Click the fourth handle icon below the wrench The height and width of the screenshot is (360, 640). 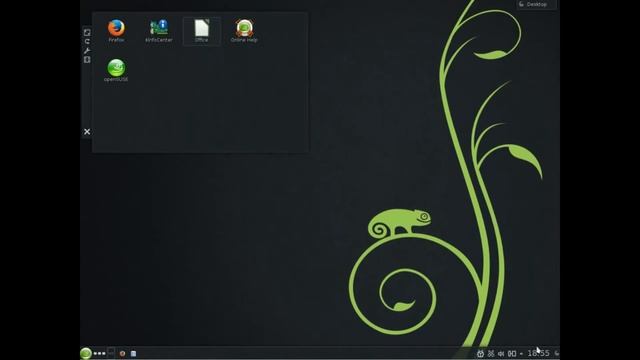(87, 60)
